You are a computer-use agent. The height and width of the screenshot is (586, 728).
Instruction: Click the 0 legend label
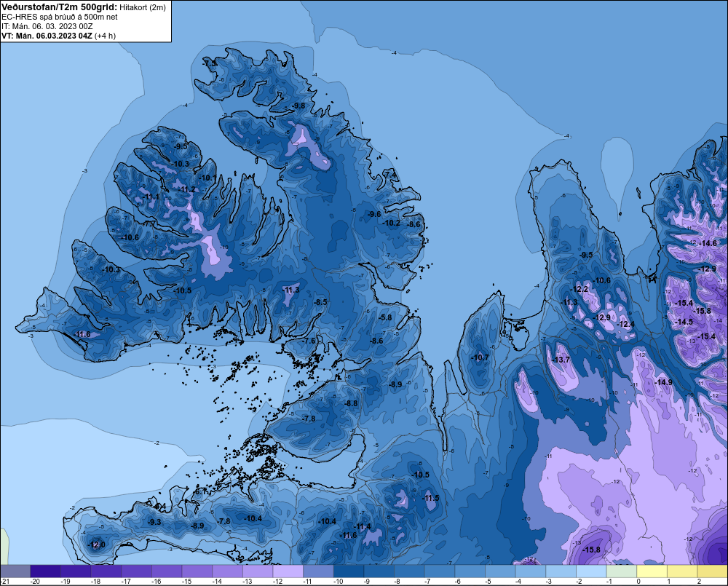(x=638, y=582)
